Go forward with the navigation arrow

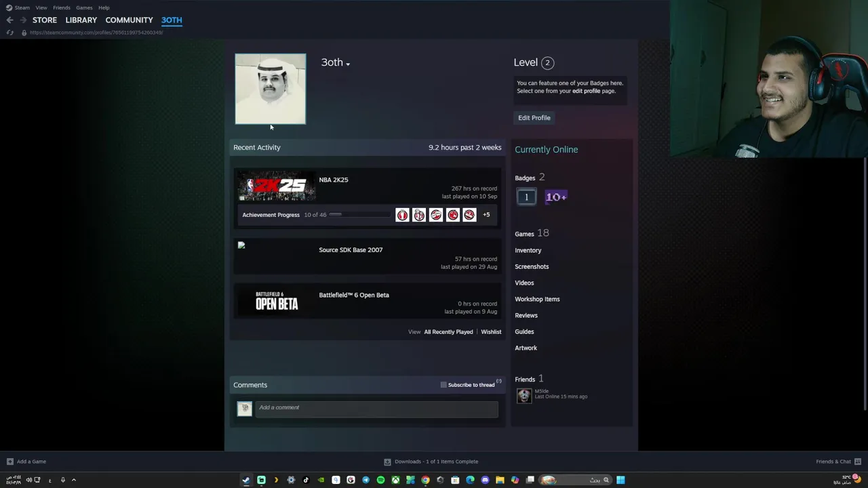point(23,20)
